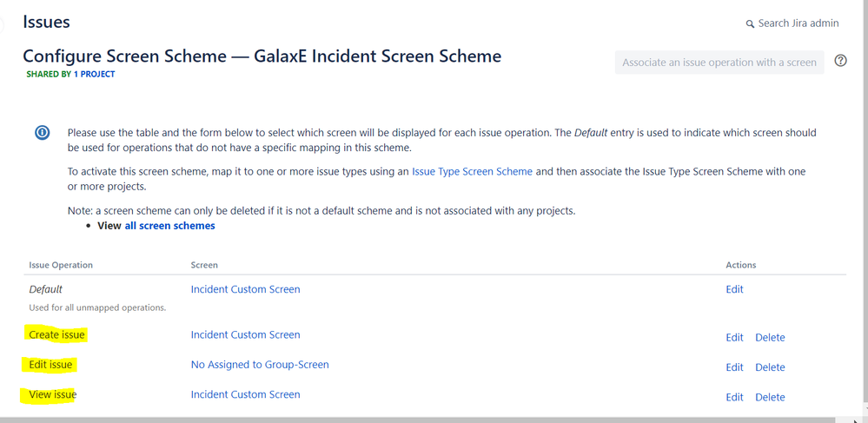The image size is (868, 423).
Task: Open Create issue row Incident Custom Screen
Action: 245,334
